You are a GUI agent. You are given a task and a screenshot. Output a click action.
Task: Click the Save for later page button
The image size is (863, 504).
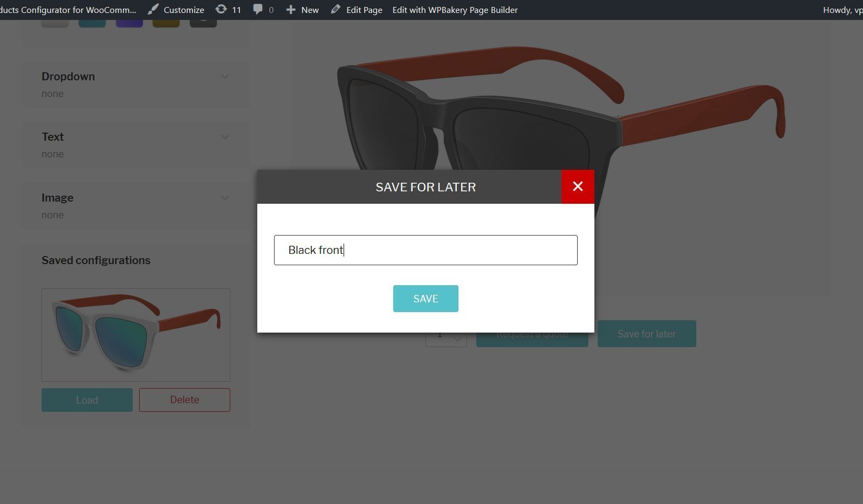pos(647,334)
